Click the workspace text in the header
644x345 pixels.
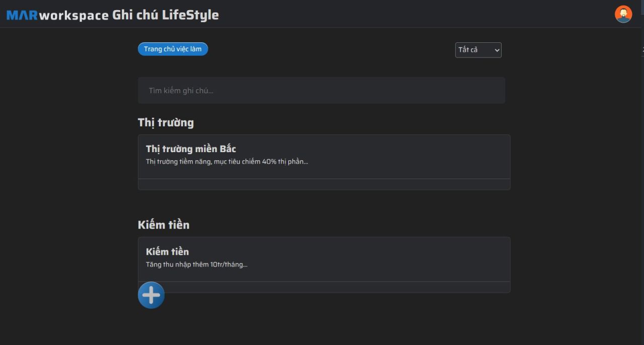(x=73, y=15)
